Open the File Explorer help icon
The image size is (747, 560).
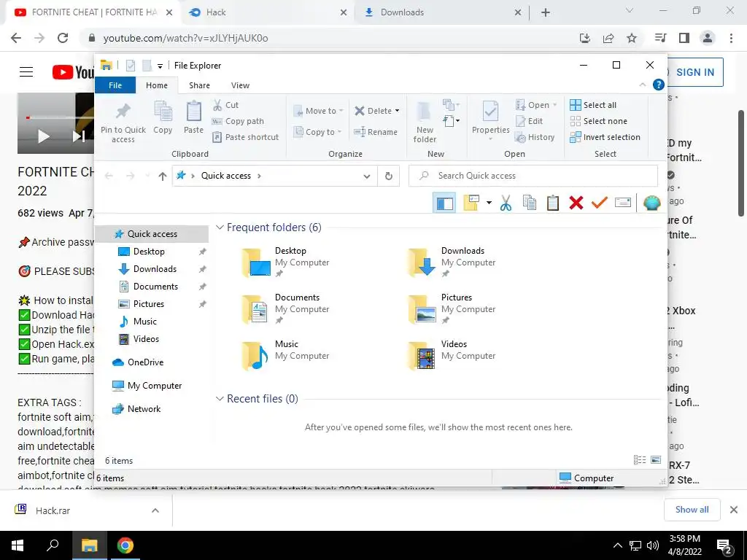[x=659, y=85]
